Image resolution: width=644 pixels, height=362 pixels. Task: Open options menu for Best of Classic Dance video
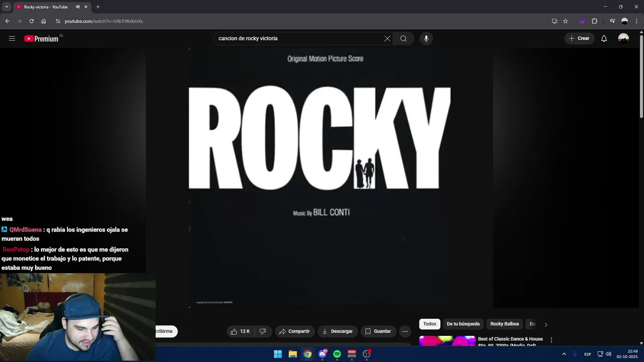point(551,340)
